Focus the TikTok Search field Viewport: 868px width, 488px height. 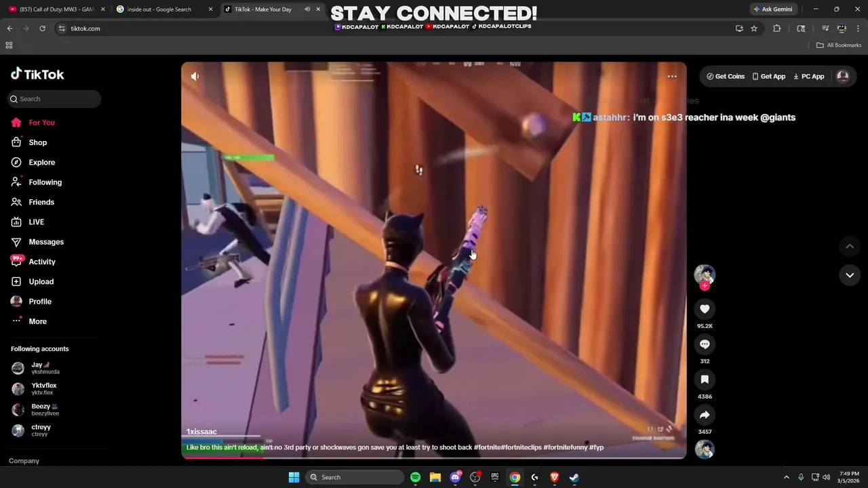coord(54,99)
